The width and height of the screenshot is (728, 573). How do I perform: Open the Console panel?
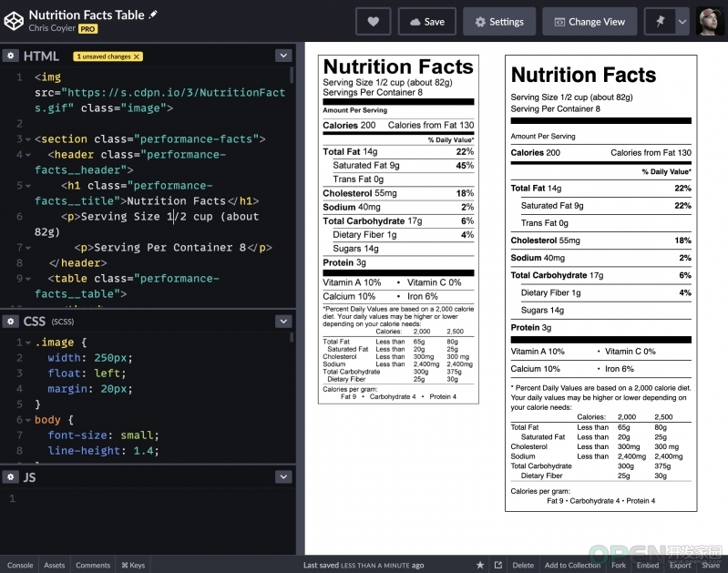20,565
